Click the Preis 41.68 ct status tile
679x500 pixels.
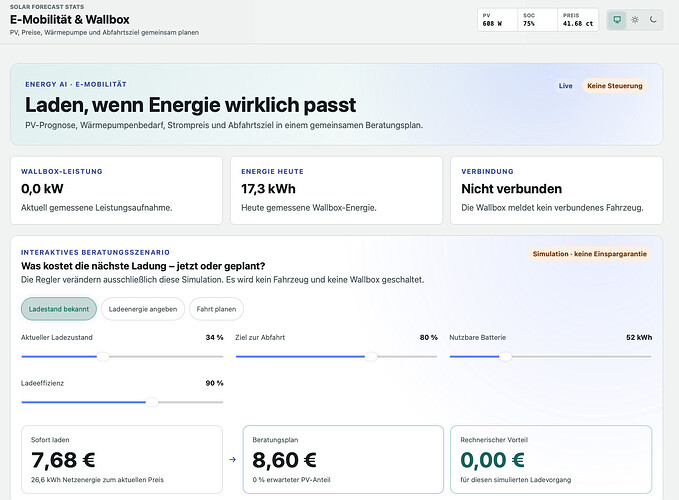[x=578, y=20]
